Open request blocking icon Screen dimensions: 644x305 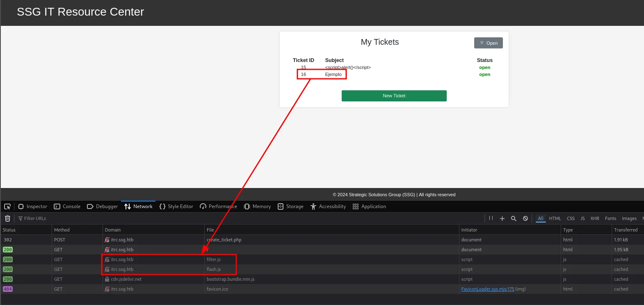525,218
